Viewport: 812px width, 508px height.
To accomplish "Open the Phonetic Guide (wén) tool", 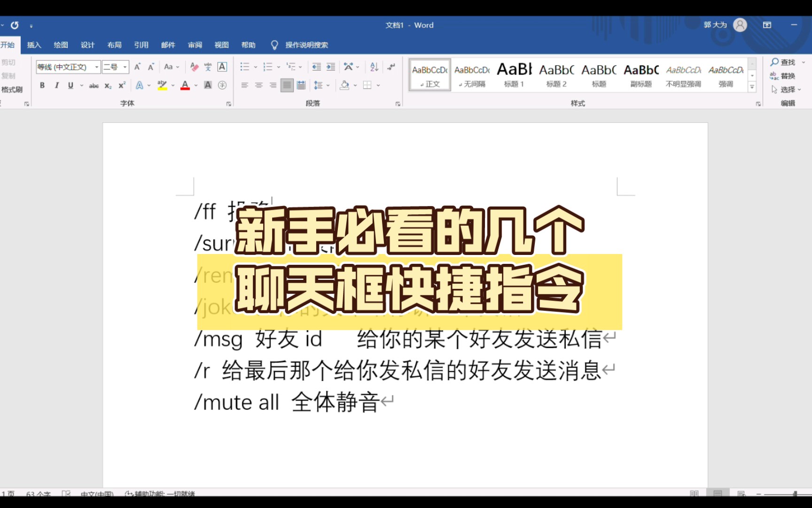I will [x=208, y=67].
